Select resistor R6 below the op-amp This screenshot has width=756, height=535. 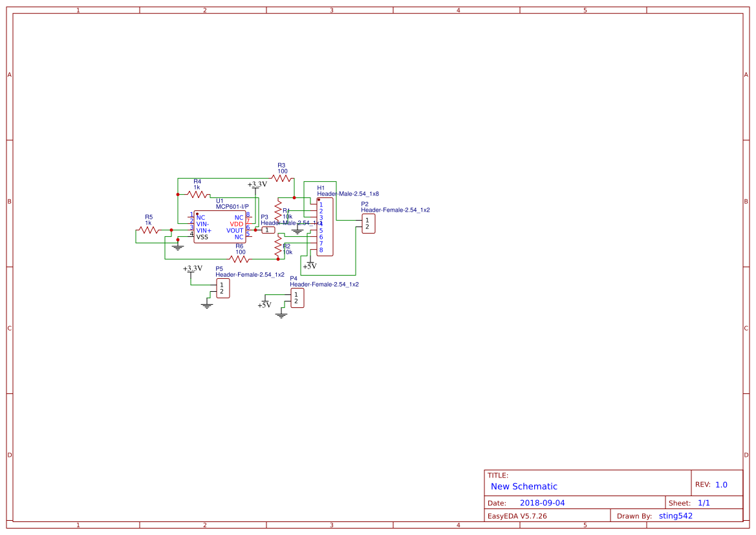(239, 258)
